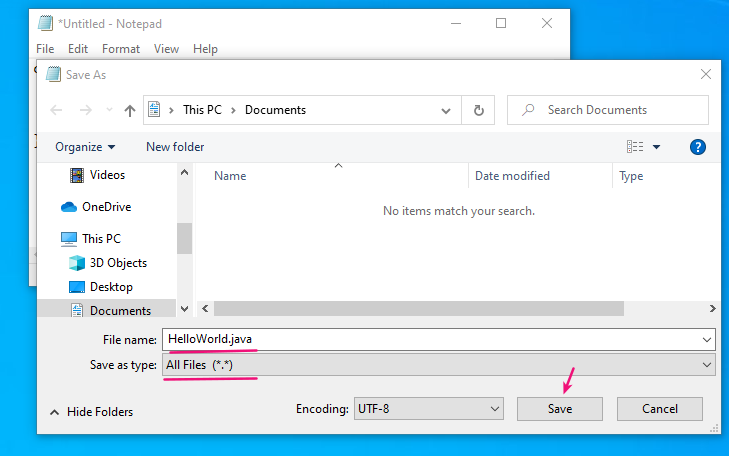Screen dimensions: 729x456
Task: Open the Edit menu in Notepad
Action: click(78, 49)
